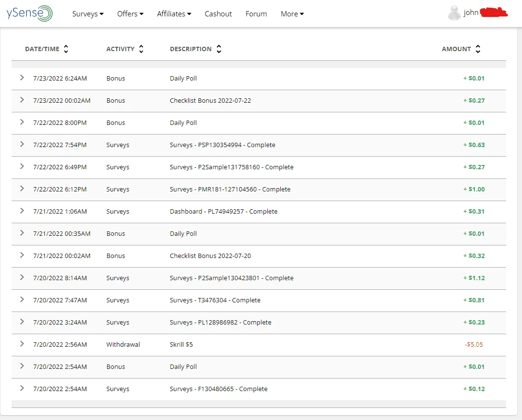Select the + $1.12 amount
Screen dimensions: 522x420
pos(474,278)
